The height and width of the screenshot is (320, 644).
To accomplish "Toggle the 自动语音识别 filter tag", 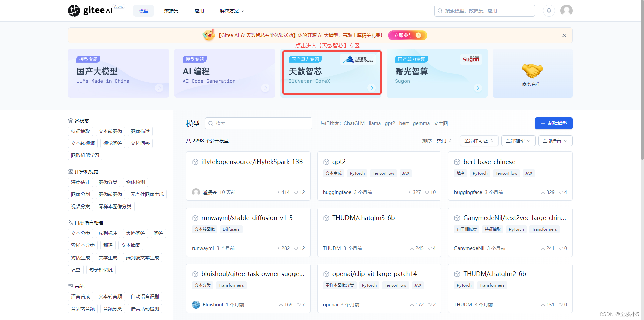I will click(x=145, y=296).
